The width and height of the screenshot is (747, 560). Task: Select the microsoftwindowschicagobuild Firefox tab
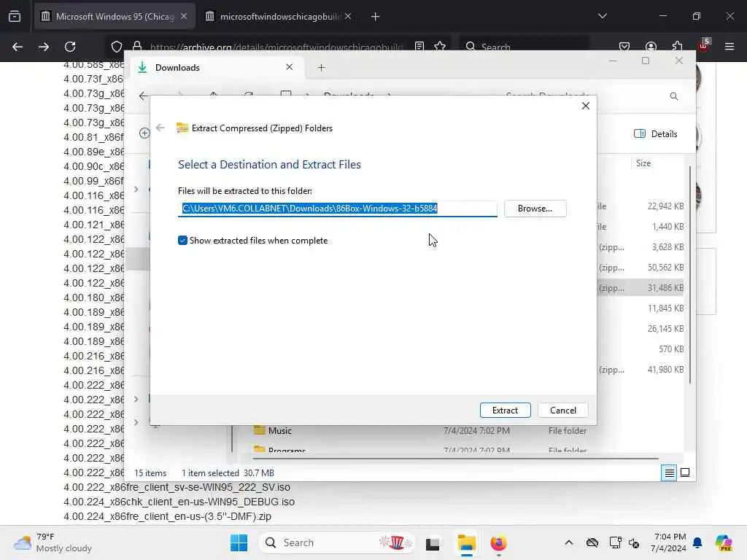coord(279,17)
